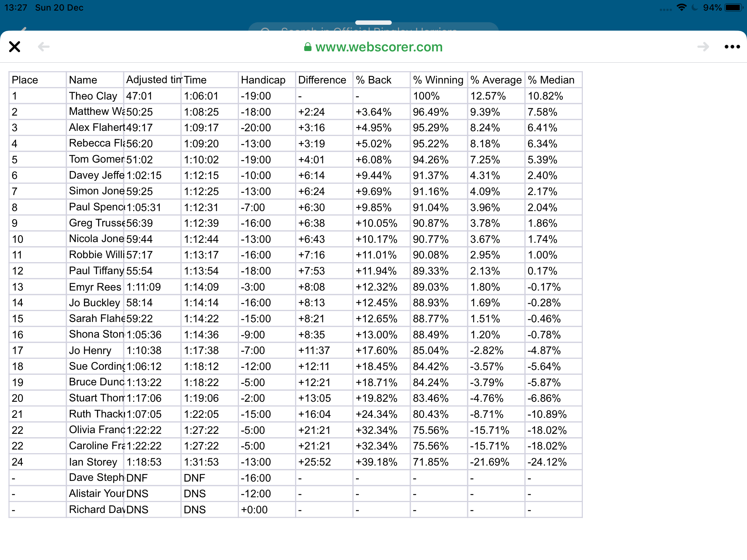Tap the battery indicator icon
747x560 pixels.
(734, 8)
